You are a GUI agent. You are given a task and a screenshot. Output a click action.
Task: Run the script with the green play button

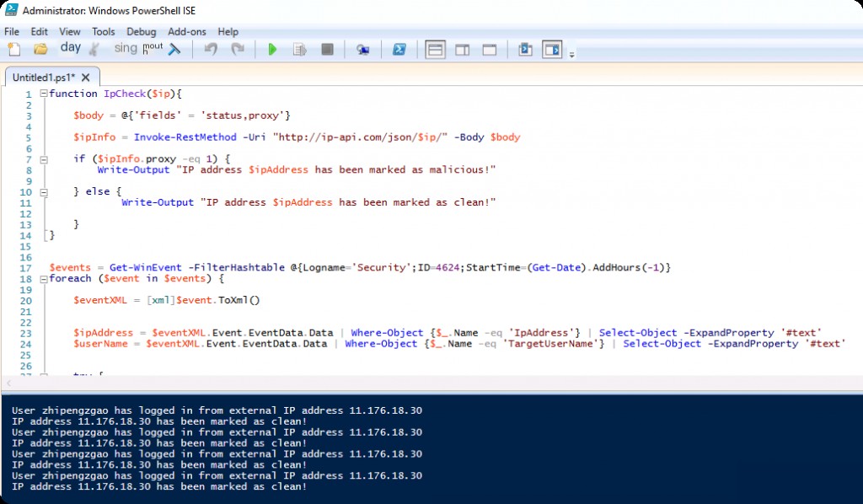pos(272,50)
